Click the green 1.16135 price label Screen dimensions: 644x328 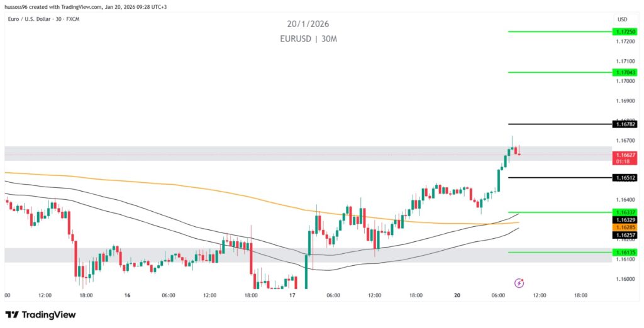(x=625, y=253)
